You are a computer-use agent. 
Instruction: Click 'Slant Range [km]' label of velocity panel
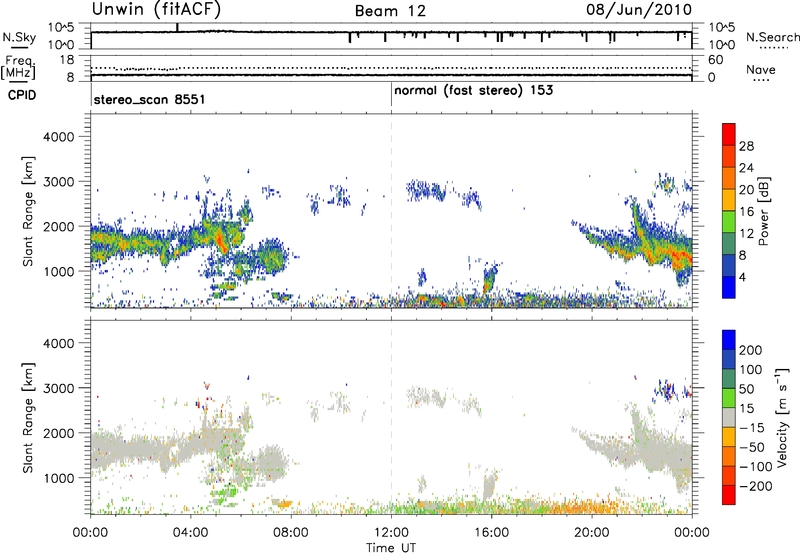pos(28,418)
